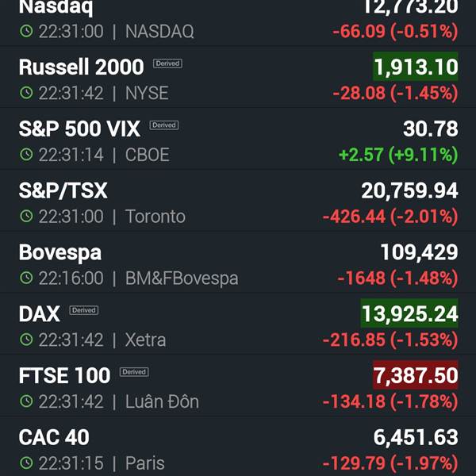Click the clock icon under DAX

click(26, 339)
